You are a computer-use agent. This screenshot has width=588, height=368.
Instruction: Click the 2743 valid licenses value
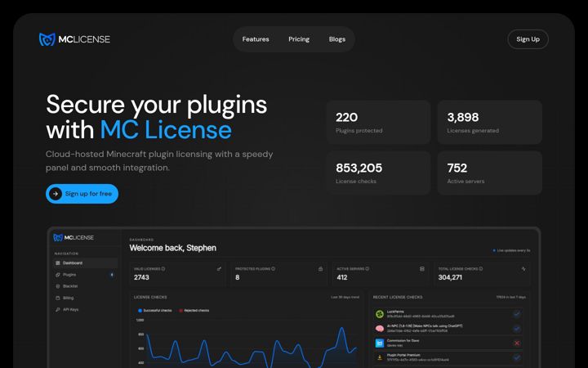pos(141,277)
